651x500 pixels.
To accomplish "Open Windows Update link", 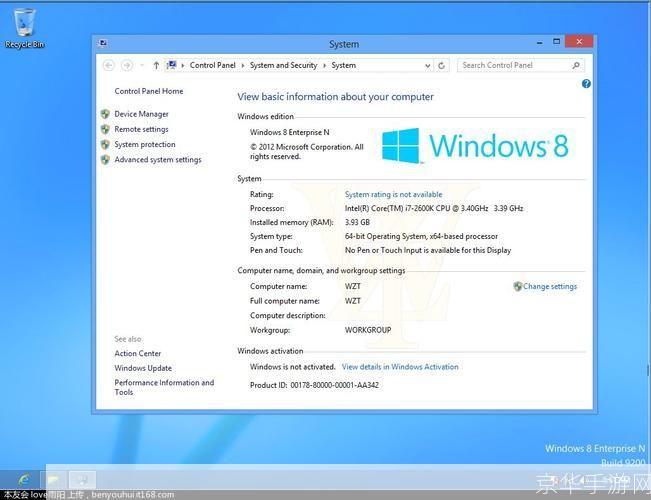I will 143,368.
